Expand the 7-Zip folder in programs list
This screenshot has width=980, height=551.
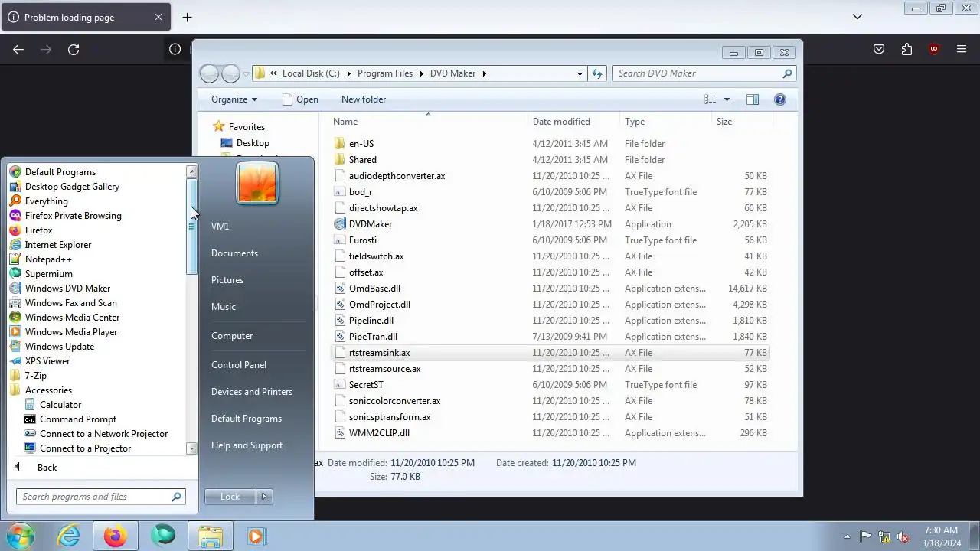pos(35,376)
